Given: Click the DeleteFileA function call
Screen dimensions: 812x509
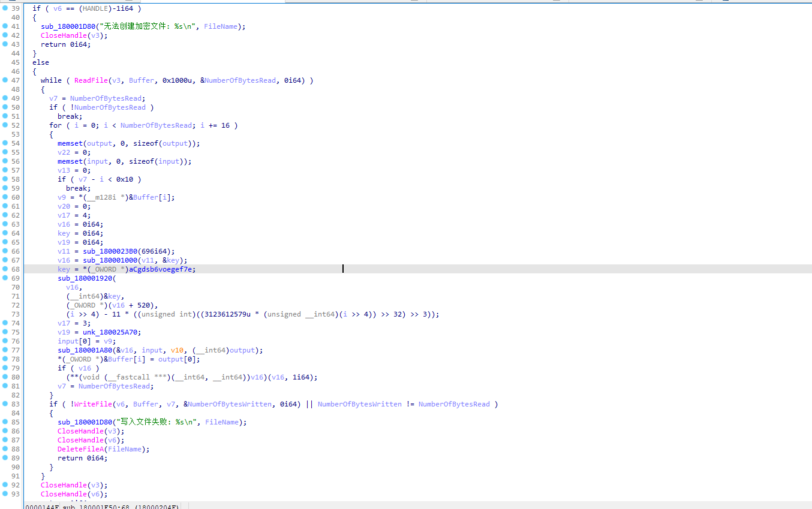Looking at the screenshot, I should point(80,449).
